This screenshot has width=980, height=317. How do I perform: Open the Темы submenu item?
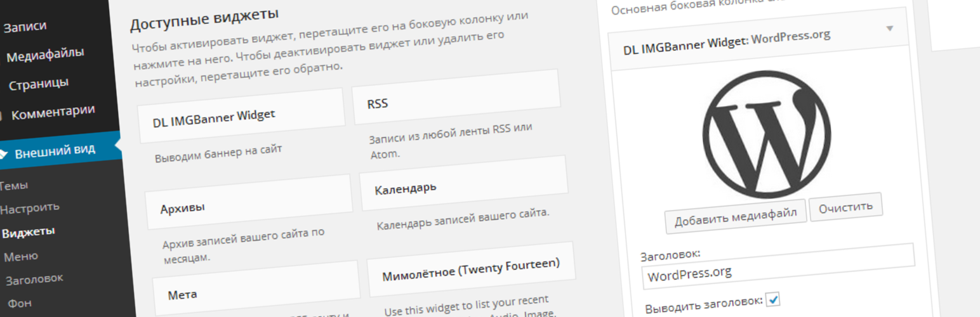(x=13, y=186)
